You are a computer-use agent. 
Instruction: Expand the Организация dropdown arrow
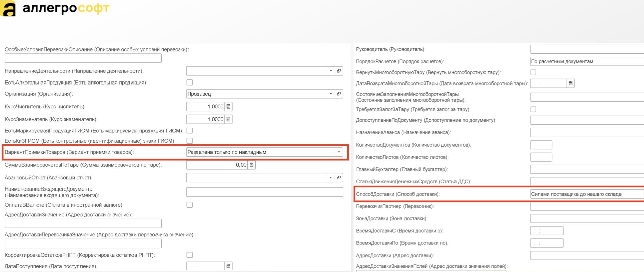click(x=331, y=94)
